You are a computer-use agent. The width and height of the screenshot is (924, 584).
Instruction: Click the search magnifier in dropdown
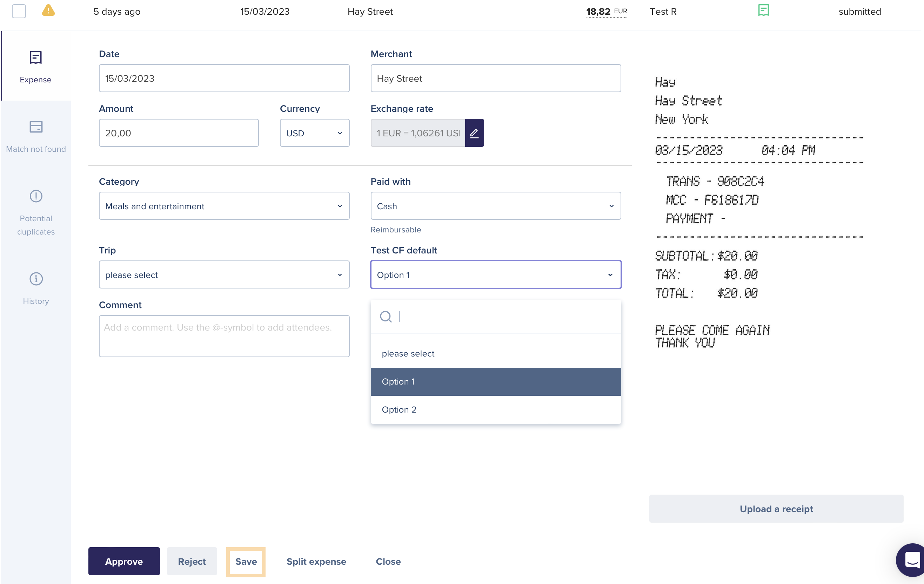[x=386, y=317]
